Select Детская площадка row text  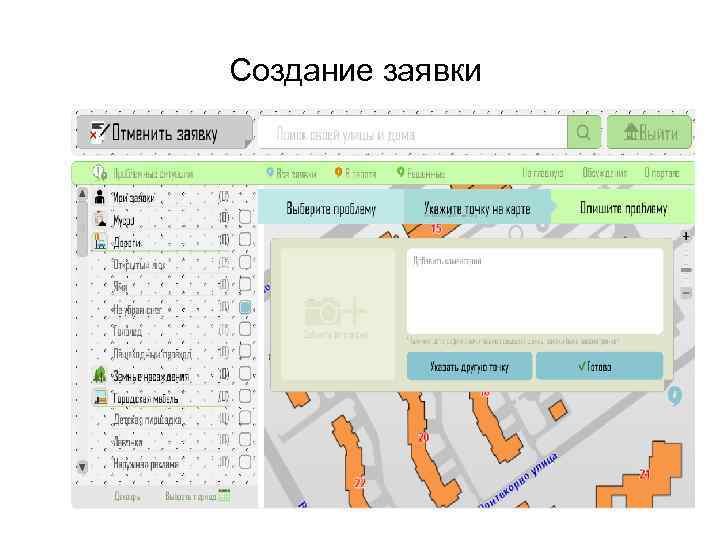click(x=147, y=420)
